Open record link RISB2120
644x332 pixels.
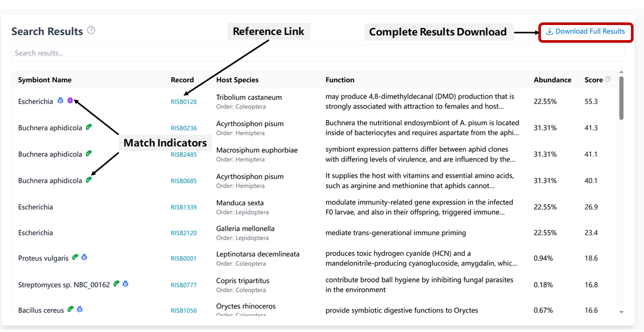[x=184, y=233]
